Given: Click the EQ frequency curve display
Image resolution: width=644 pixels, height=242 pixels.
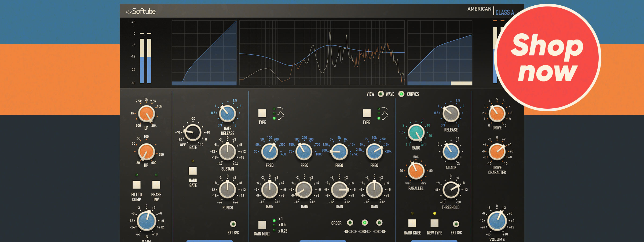Looking at the screenshot, I should (x=322, y=53).
